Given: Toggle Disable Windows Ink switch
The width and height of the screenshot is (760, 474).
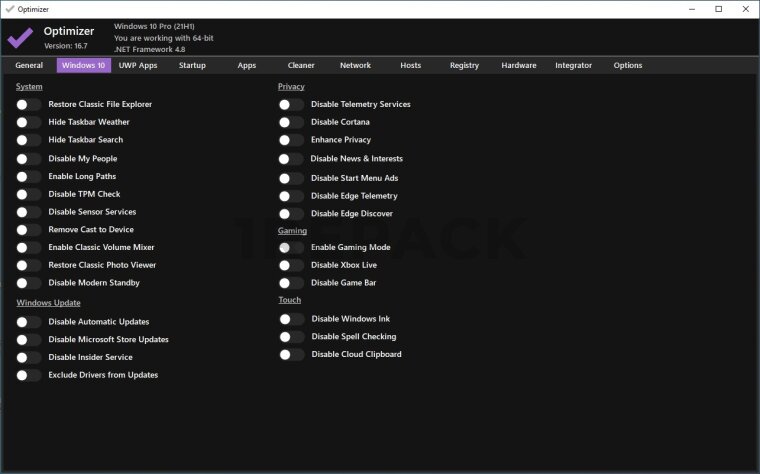Looking at the screenshot, I should point(291,319).
